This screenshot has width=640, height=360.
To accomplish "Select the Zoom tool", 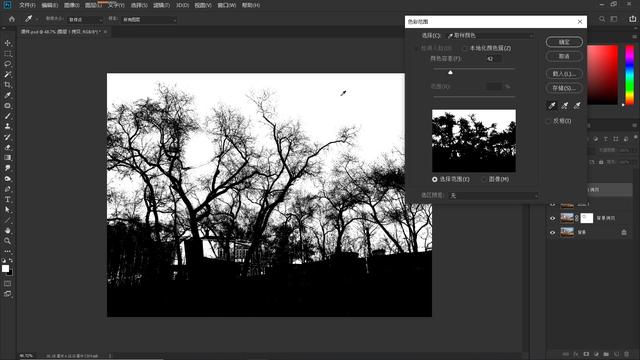I will [x=7, y=241].
